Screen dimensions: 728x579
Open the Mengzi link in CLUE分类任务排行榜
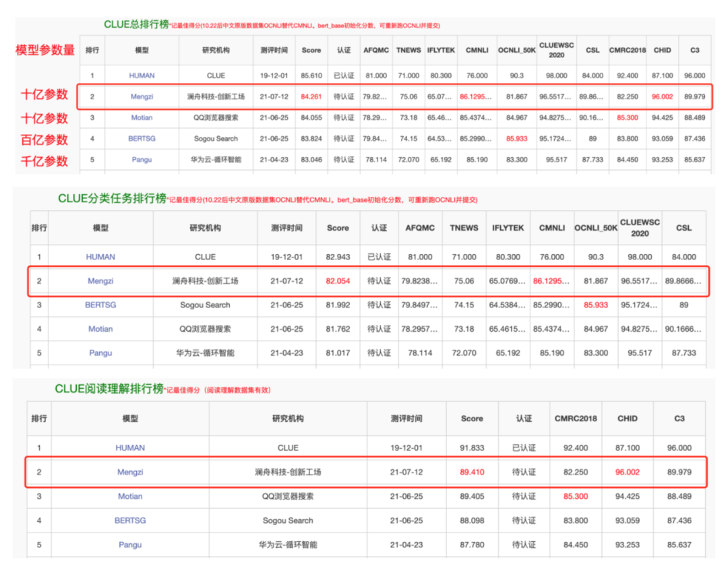click(x=100, y=281)
